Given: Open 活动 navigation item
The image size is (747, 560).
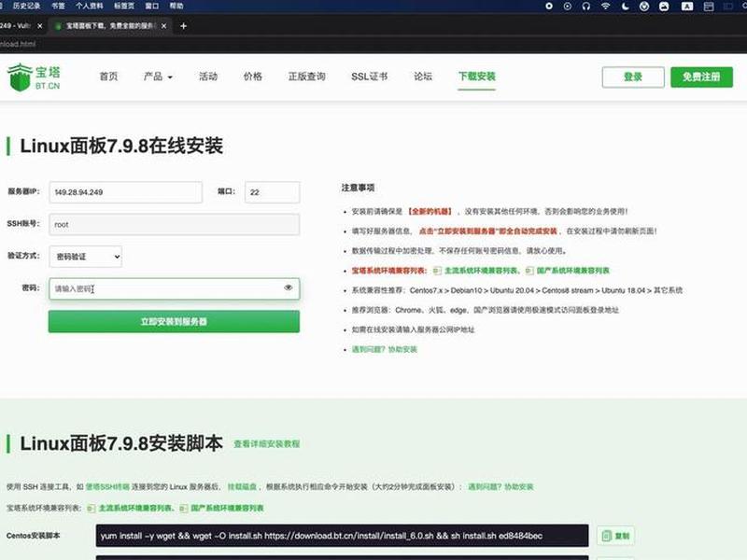Looking at the screenshot, I should 208,77.
